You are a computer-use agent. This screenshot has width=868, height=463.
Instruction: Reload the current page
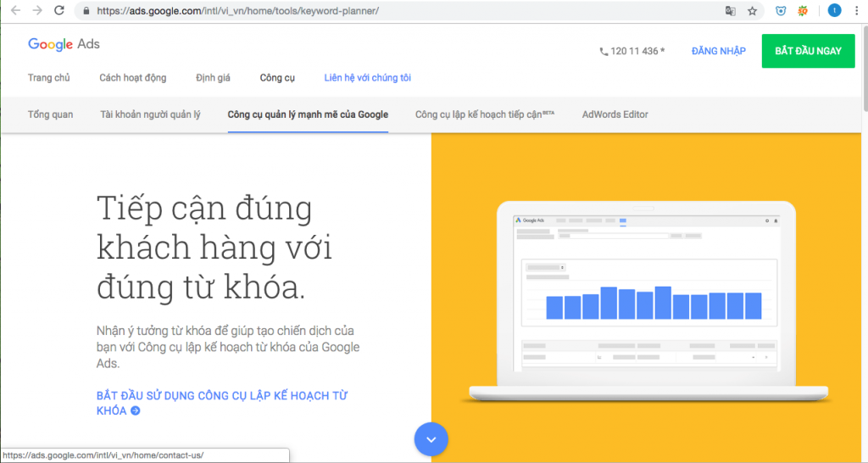point(58,11)
